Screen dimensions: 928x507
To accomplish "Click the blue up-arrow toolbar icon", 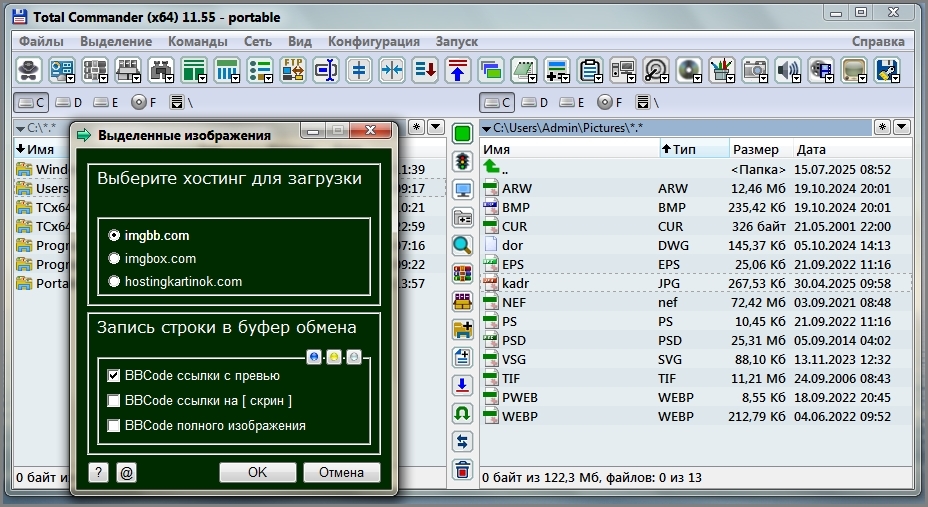I will pos(458,70).
